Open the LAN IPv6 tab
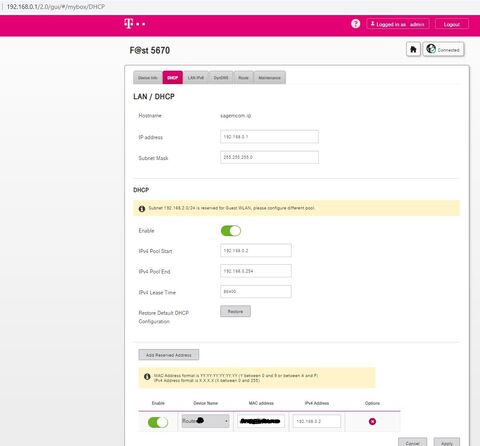 (196, 78)
